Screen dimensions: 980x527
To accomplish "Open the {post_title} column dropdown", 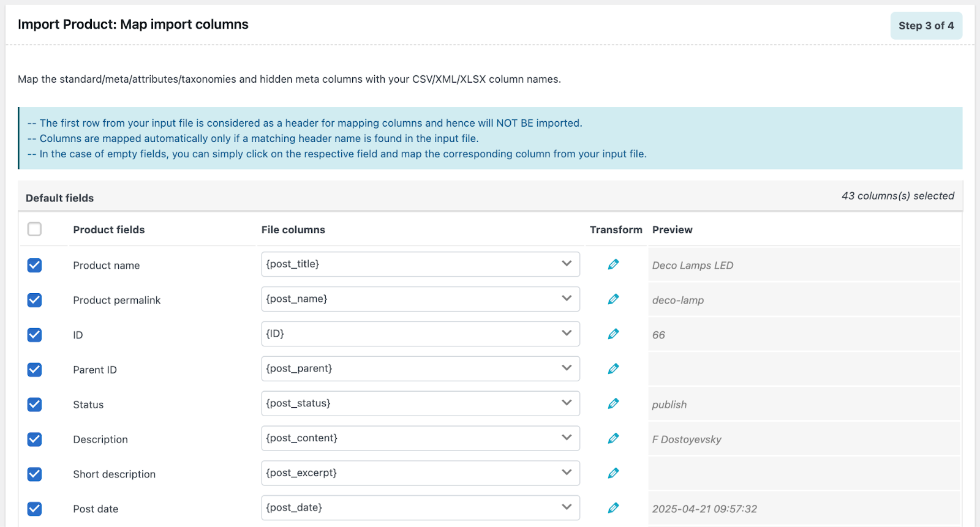I will click(x=420, y=264).
